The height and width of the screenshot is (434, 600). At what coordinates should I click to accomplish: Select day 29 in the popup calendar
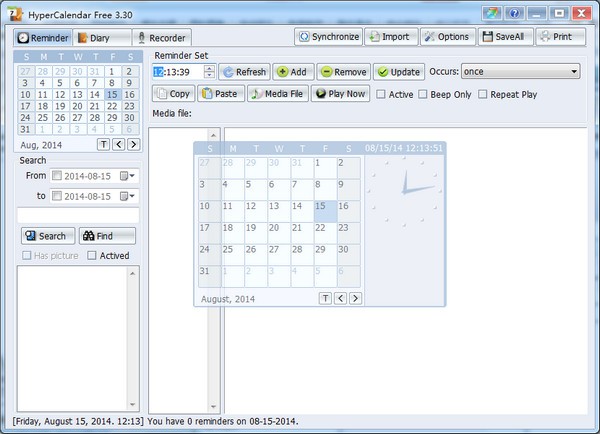click(325, 255)
